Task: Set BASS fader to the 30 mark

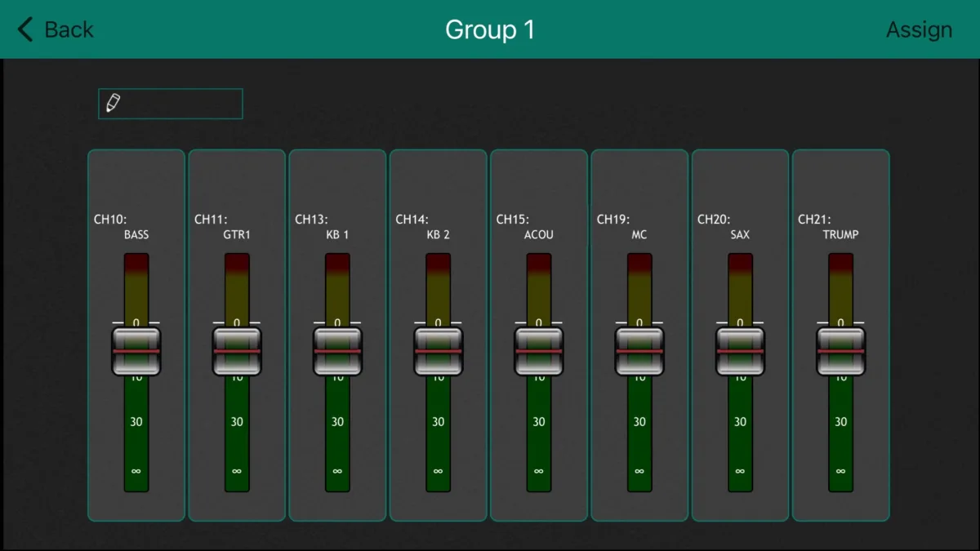Action: tap(136, 422)
